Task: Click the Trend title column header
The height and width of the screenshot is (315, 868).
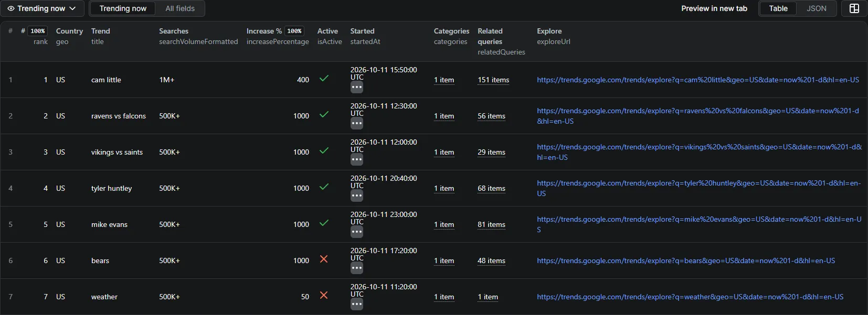Action: 101,36
